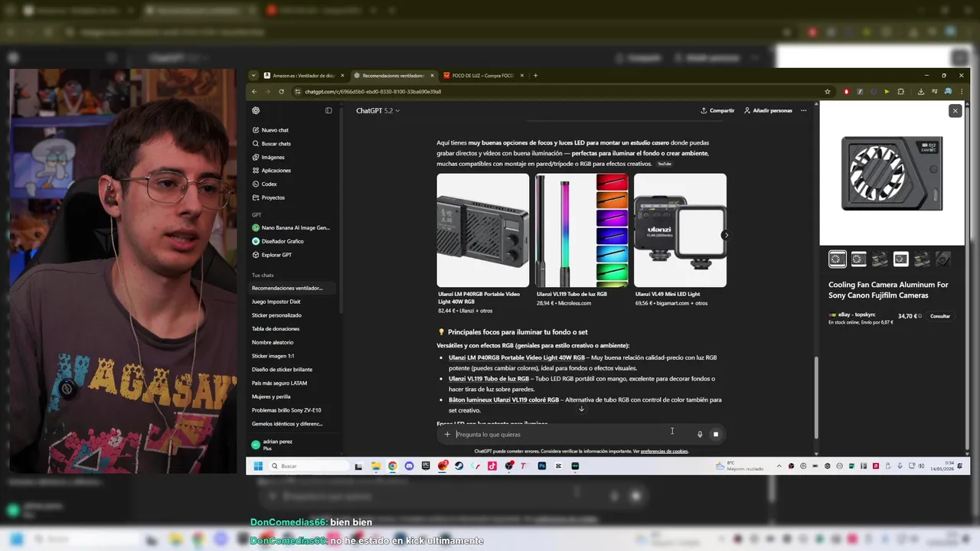Viewport: 980px width, 551px height.
Task: Open Nano Banana AI Image Gen GPT
Action: click(x=291, y=227)
